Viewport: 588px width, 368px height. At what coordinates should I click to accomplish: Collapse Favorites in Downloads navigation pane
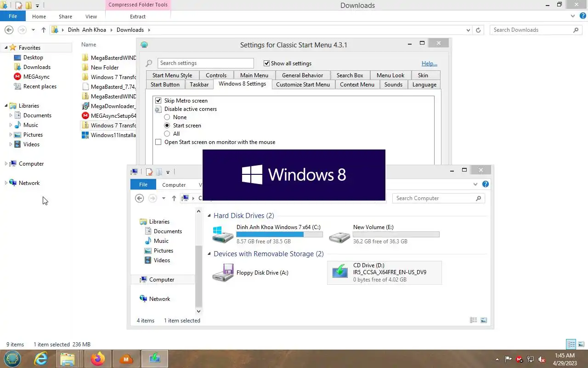[x=6, y=48]
